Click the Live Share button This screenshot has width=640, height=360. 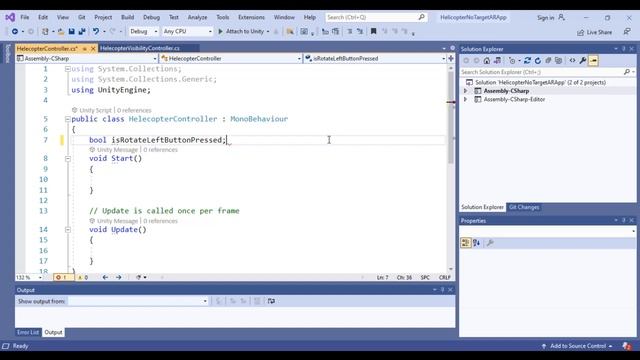tap(594, 32)
